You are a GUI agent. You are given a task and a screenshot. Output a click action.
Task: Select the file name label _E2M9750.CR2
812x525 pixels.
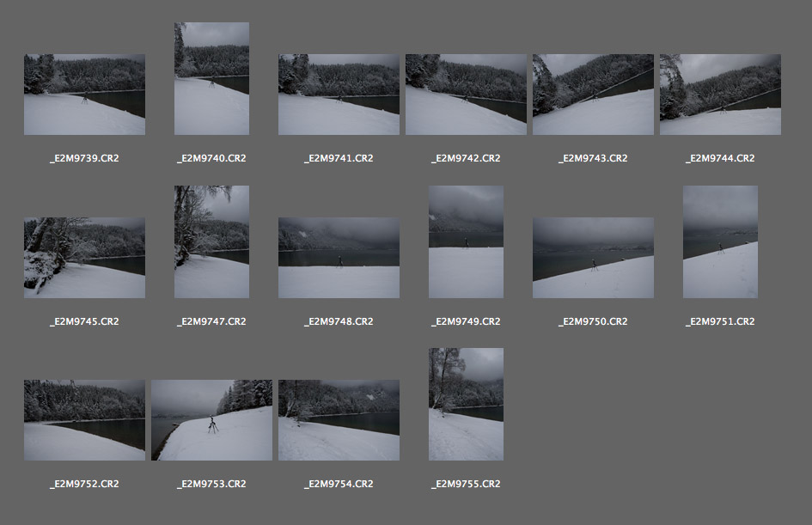pos(593,322)
